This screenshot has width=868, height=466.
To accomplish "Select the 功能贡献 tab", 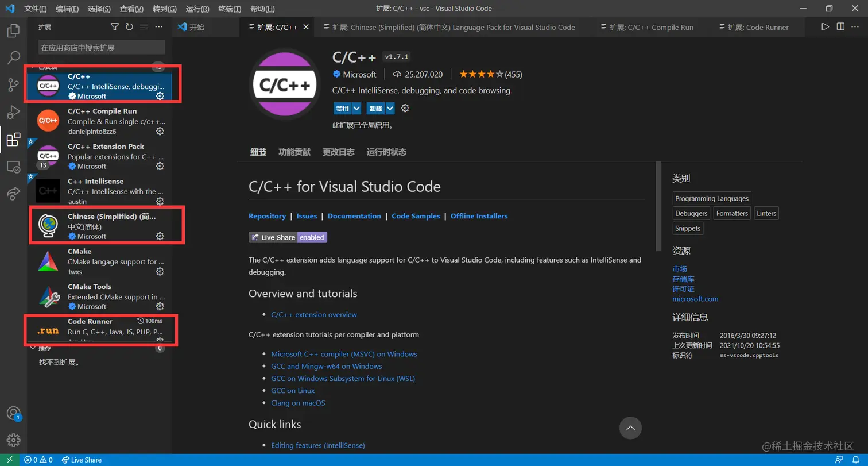I will point(294,152).
